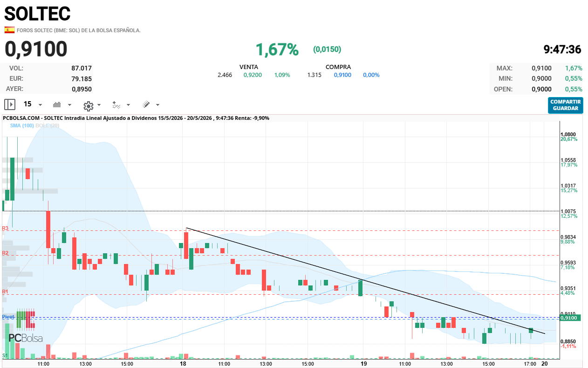
Task: Click the 1,09% ask percentage
Action: click(282, 75)
